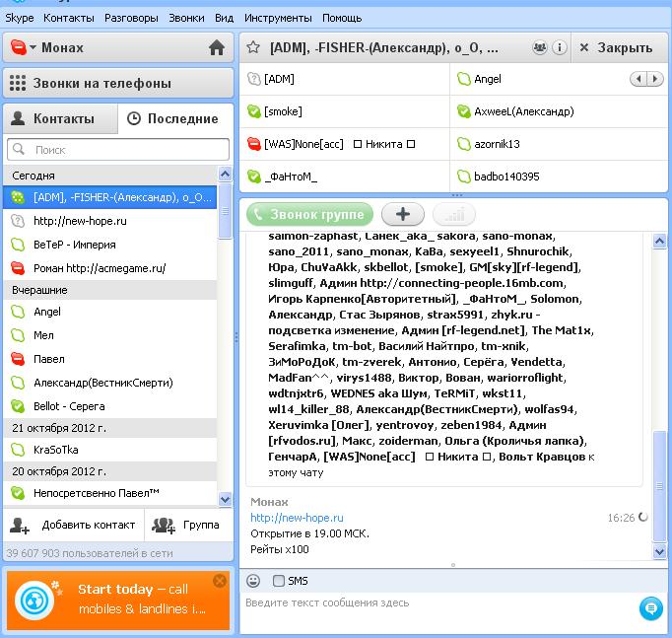
Task: Start a group call with Звонок группе
Action: tap(309, 214)
